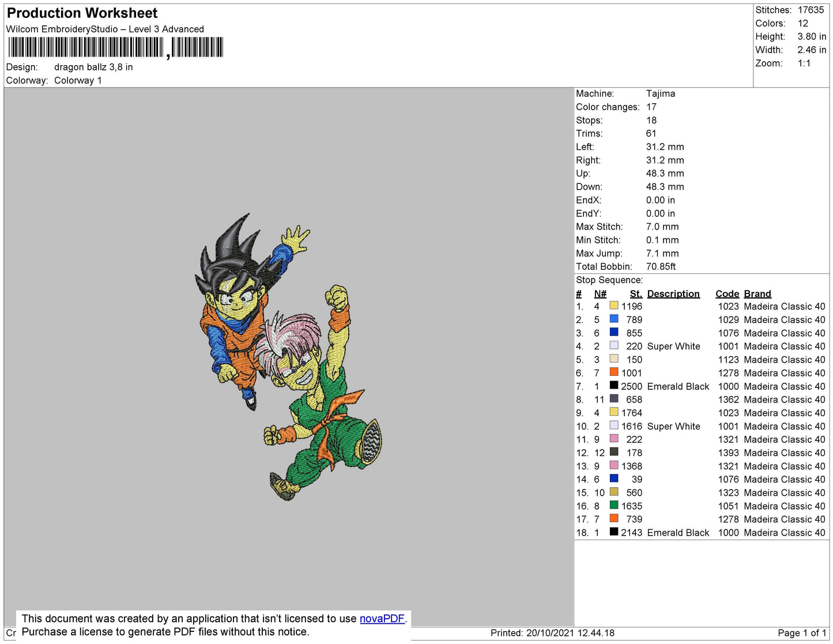Click the Colorway 1 value
Screen dimensions: 833x644
(78, 80)
